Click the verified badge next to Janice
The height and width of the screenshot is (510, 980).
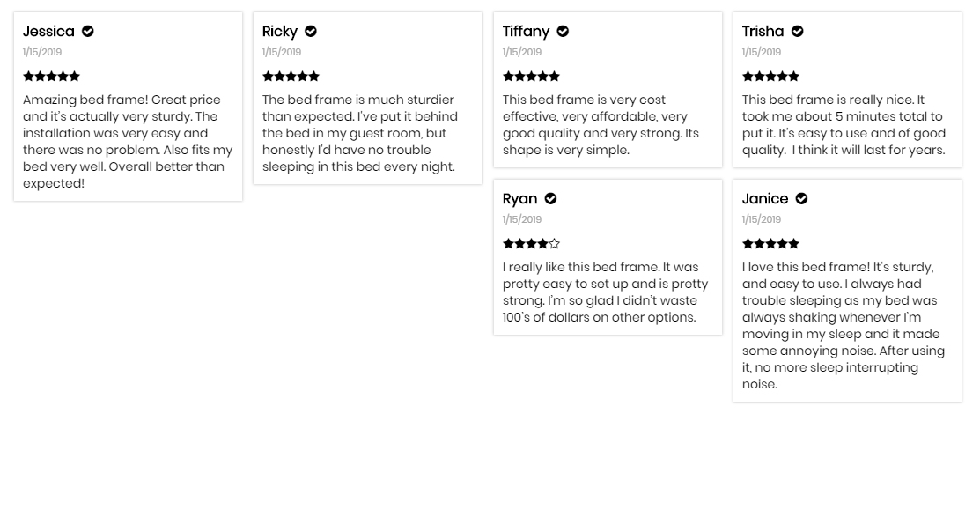pyautogui.click(x=801, y=199)
